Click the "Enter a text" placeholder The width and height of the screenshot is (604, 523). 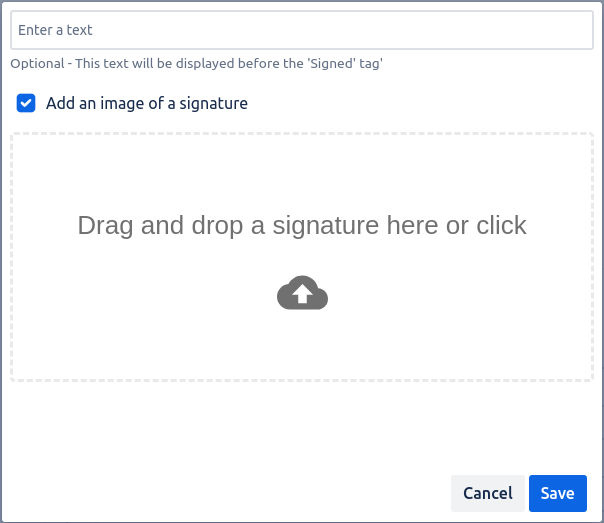click(x=55, y=30)
